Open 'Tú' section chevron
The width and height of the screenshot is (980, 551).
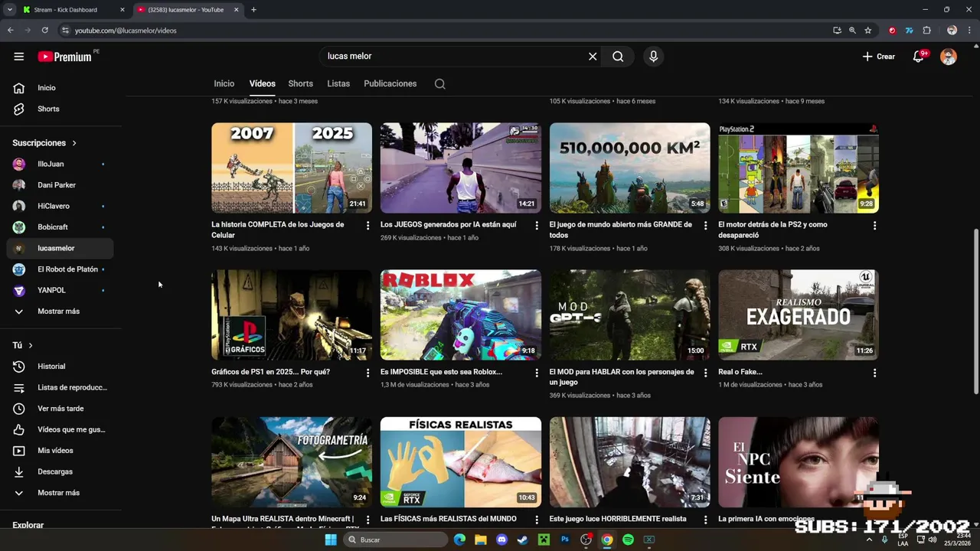click(31, 346)
